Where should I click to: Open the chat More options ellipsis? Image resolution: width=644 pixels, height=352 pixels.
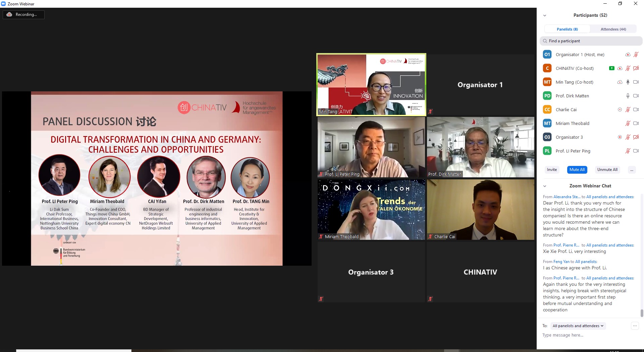tap(635, 326)
